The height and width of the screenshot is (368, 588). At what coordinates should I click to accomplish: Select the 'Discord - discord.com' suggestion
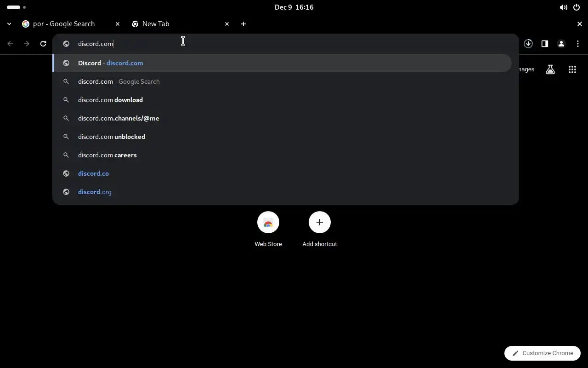pos(282,63)
